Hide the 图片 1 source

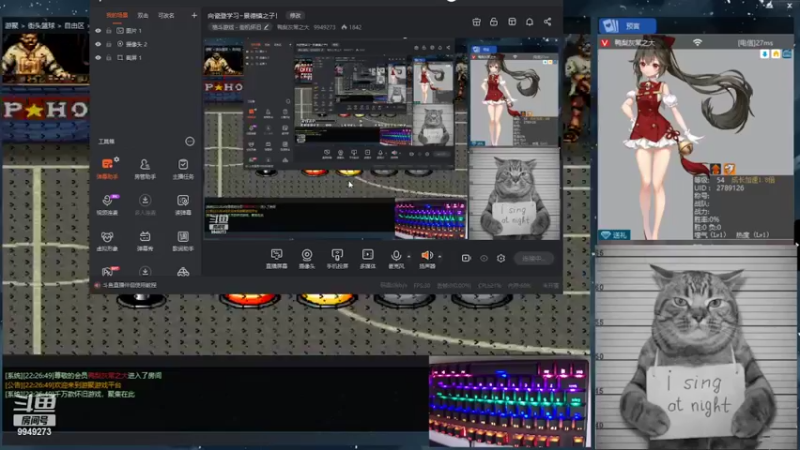[x=98, y=31]
